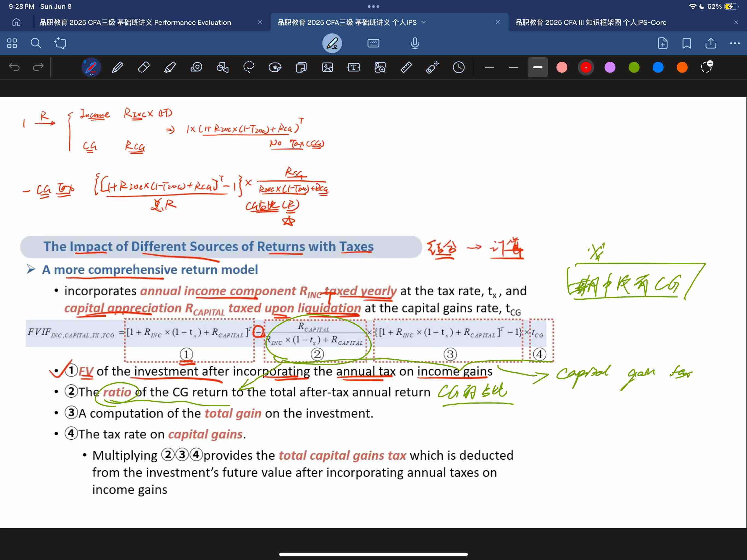
Task: Tap the 'total capital gains tax' text
Action: (x=342, y=455)
